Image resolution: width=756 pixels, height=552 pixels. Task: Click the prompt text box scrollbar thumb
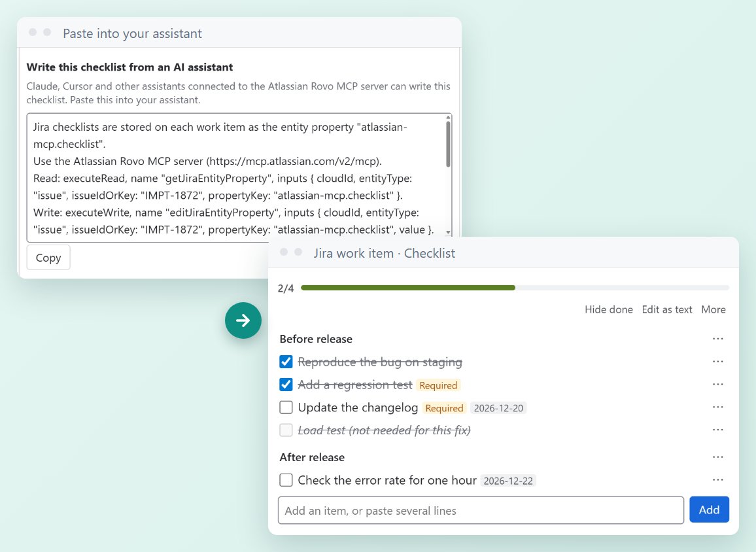click(x=449, y=144)
